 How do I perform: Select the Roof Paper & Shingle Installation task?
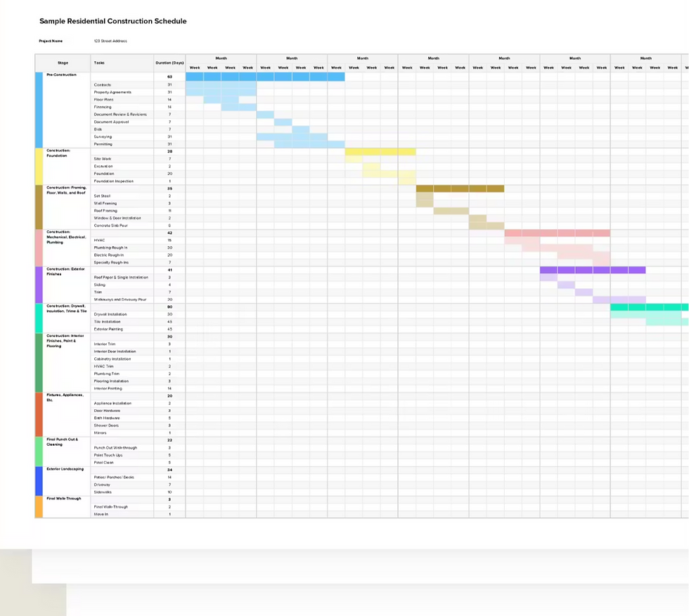pyautogui.click(x=121, y=277)
